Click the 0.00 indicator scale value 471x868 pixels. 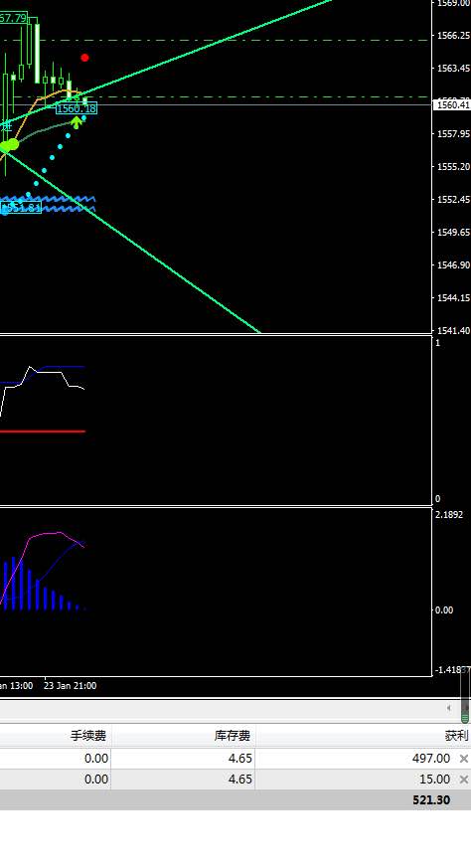444,610
